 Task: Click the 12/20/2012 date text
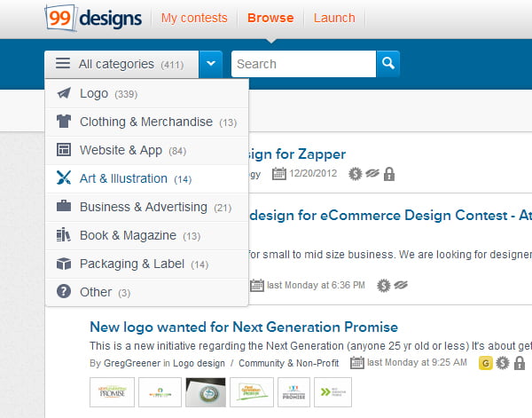[313, 174]
